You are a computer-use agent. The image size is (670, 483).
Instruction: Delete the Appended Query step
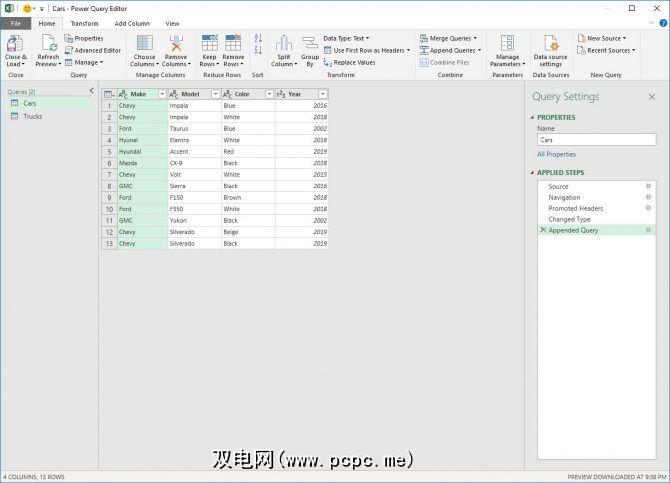[x=543, y=230]
